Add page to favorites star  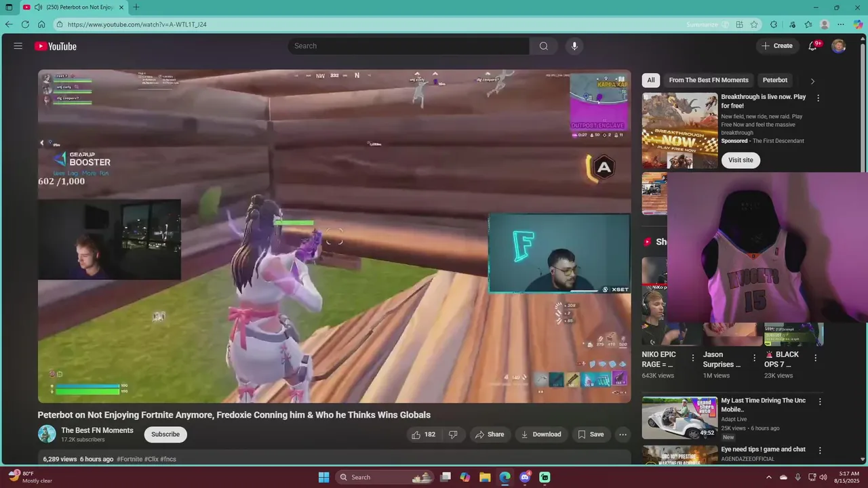(754, 24)
